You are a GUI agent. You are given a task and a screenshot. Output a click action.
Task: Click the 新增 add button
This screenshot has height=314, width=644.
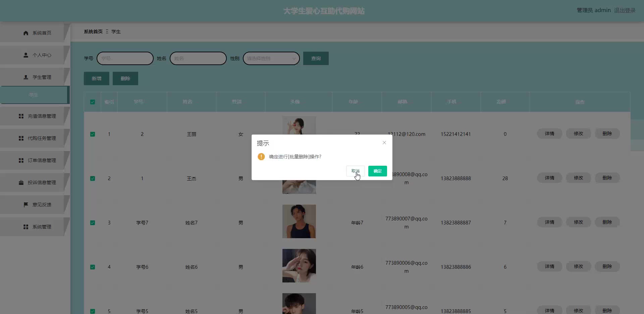[x=97, y=78]
